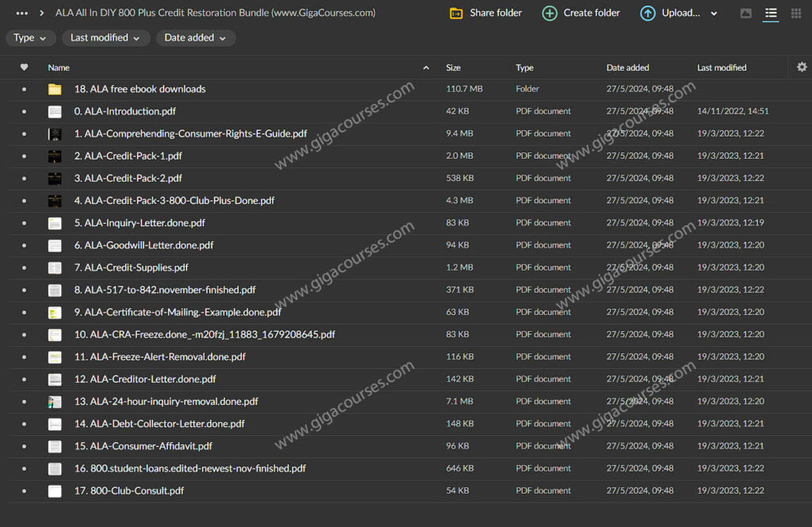The height and width of the screenshot is (527, 812).
Task: Click the Create folder plus icon
Action: click(x=550, y=13)
